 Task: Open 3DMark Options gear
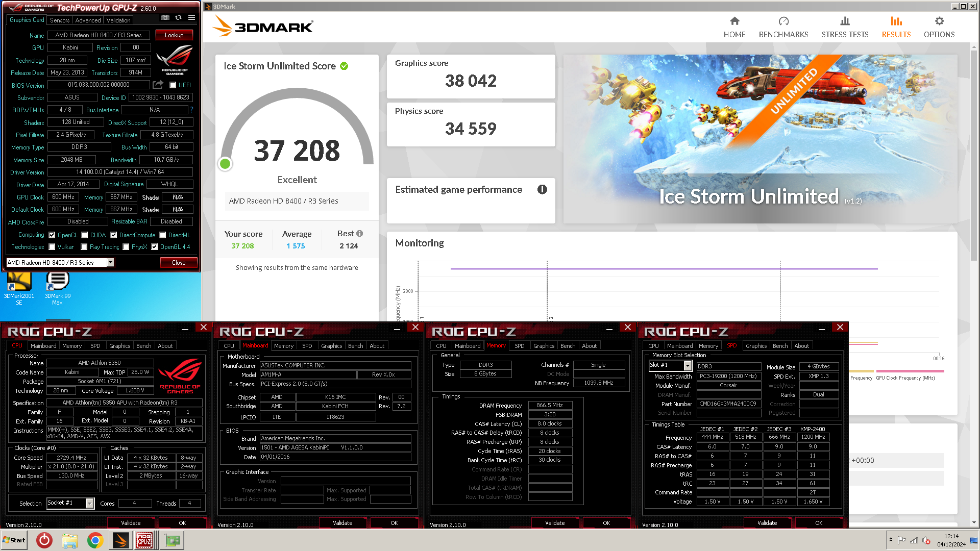(x=939, y=27)
